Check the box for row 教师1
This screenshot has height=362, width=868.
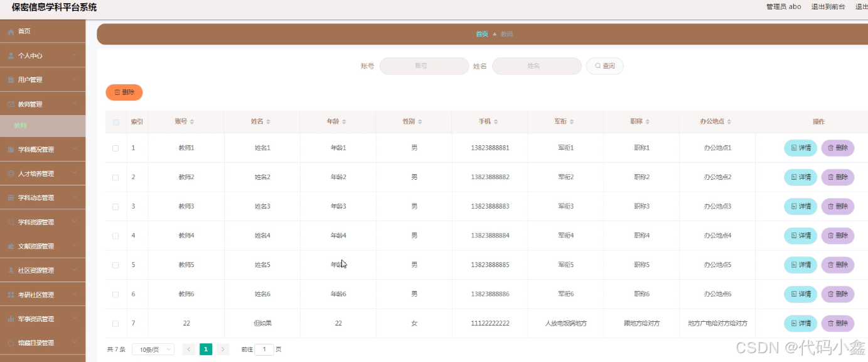coord(115,148)
